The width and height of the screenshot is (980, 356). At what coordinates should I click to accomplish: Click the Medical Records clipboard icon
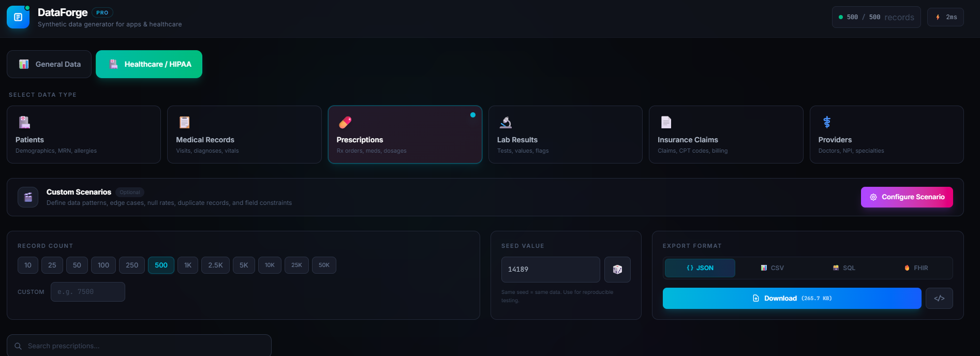point(185,122)
